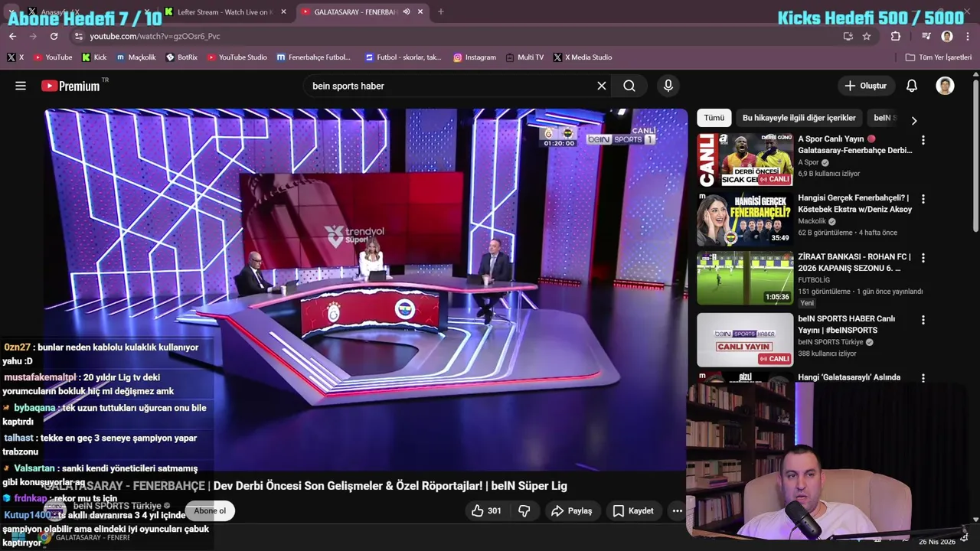This screenshot has height=551, width=980.
Task: Open the media controls icon in the toolbar
Action: coord(926,36)
